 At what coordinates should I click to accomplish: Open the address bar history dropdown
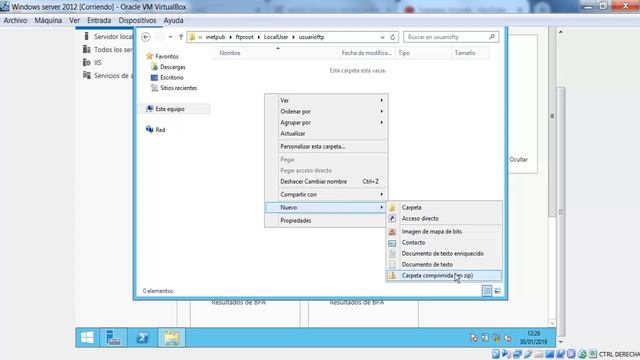tap(382, 37)
